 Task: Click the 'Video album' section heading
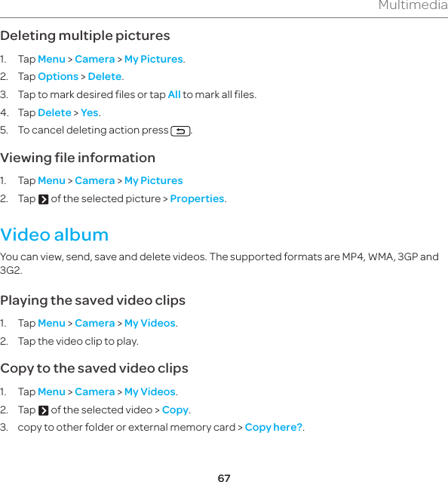tap(54, 235)
